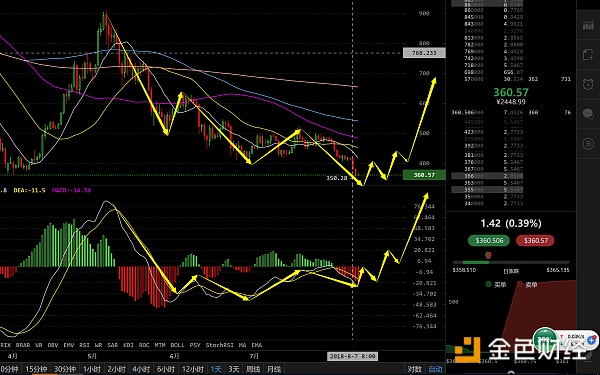Click the add document icon in sidebar

click(x=588, y=55)
